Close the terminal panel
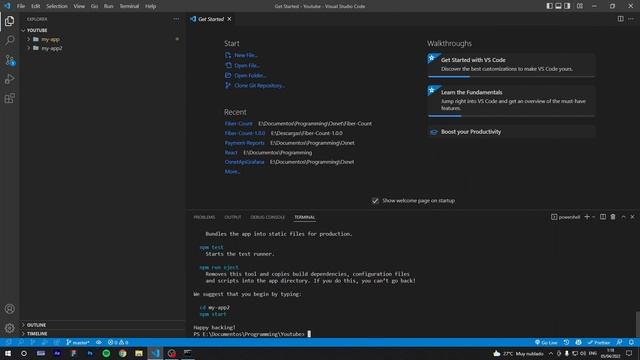The width and height of the screenshot is (640, 360). pyautogui.click(x=632, y=217)
